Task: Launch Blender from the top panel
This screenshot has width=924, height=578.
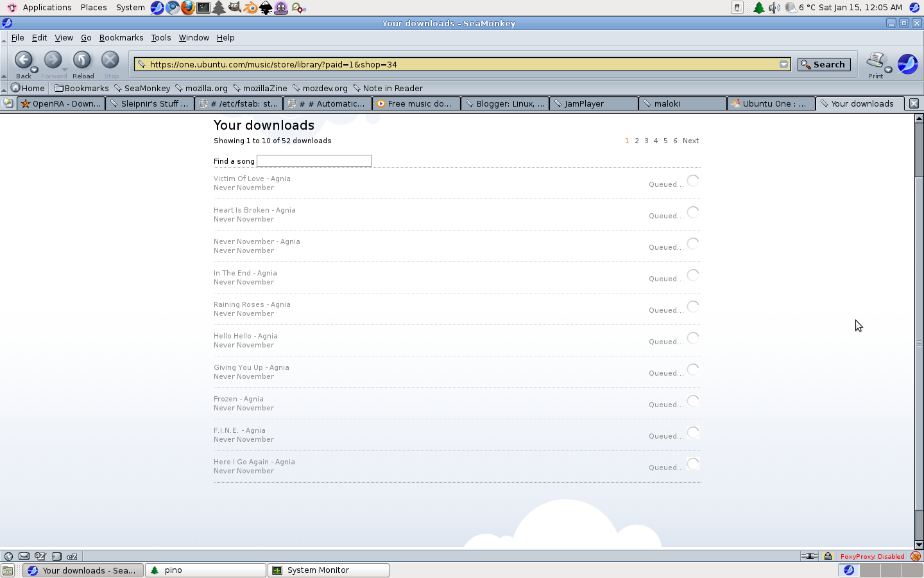Action: click(x=250, y=8)
